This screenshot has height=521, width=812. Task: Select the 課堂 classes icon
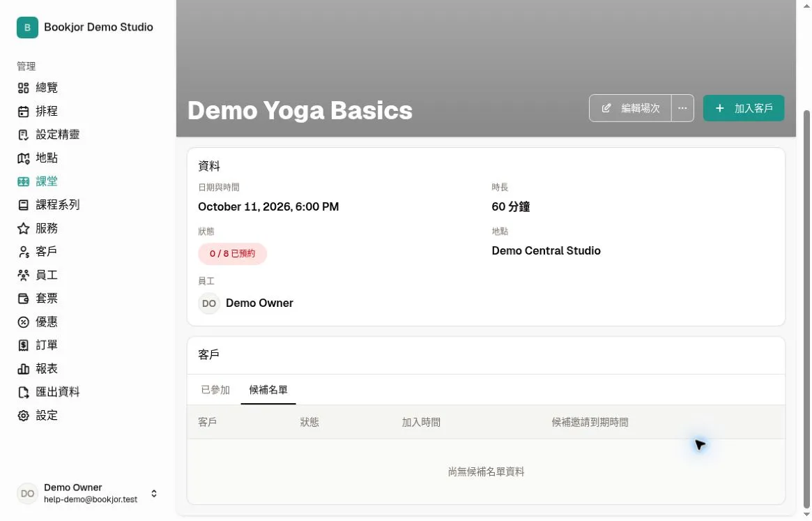click(x=23, y=181)
